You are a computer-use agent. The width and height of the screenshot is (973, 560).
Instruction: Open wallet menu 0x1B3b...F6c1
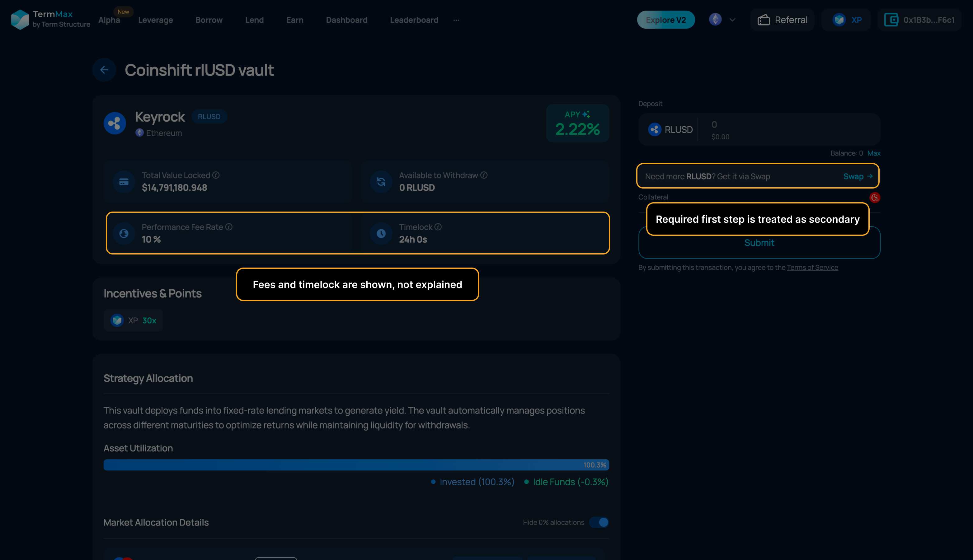tap(919, 20)
